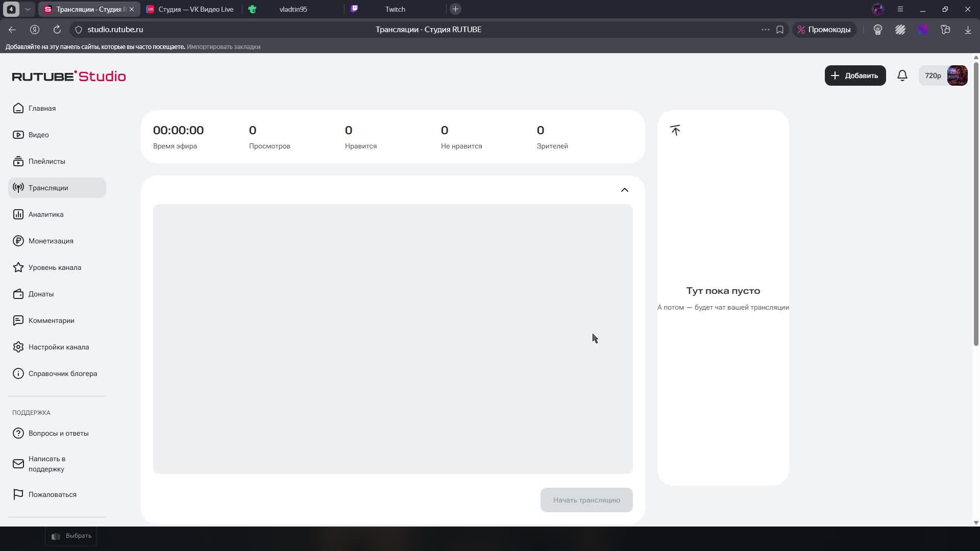Click the notifications bell icon
Viewport: 980px width, 551px height.
pos(902,76)
